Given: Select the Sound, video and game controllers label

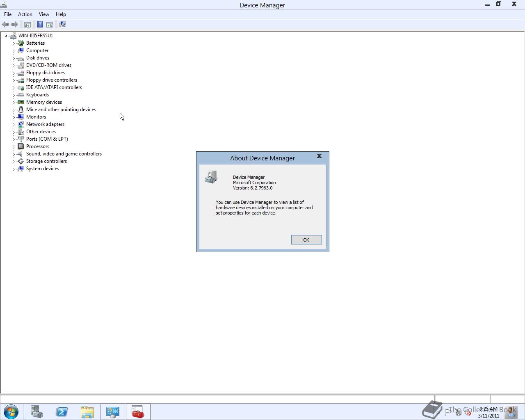Looking at the screenshot, I should click(x=64, y=154).
